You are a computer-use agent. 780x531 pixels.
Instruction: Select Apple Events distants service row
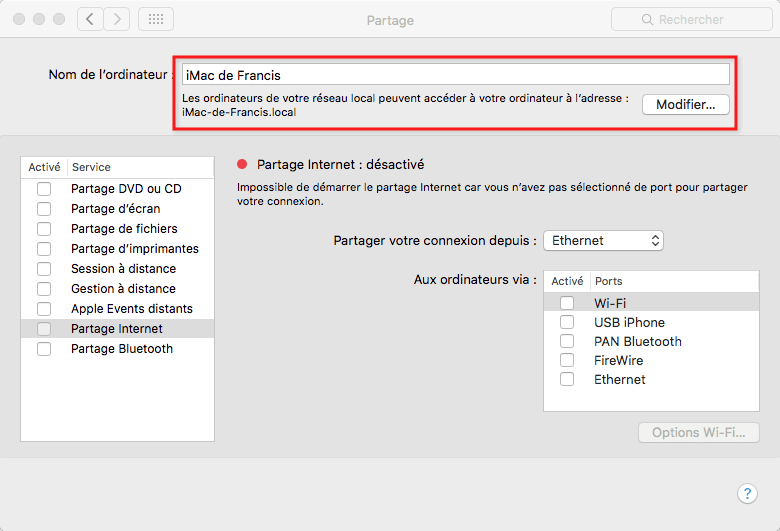117,309
